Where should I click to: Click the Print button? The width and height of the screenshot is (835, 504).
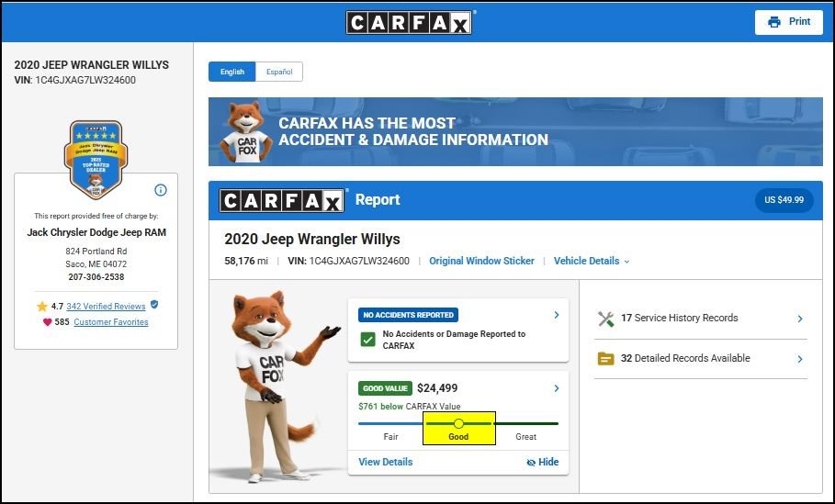pos(789,22)
